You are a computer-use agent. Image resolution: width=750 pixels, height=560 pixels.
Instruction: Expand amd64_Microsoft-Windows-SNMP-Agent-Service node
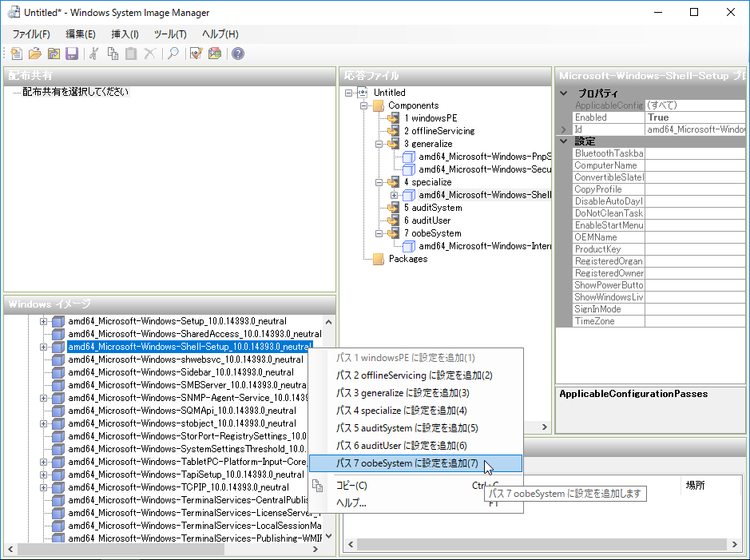point(43,398)
